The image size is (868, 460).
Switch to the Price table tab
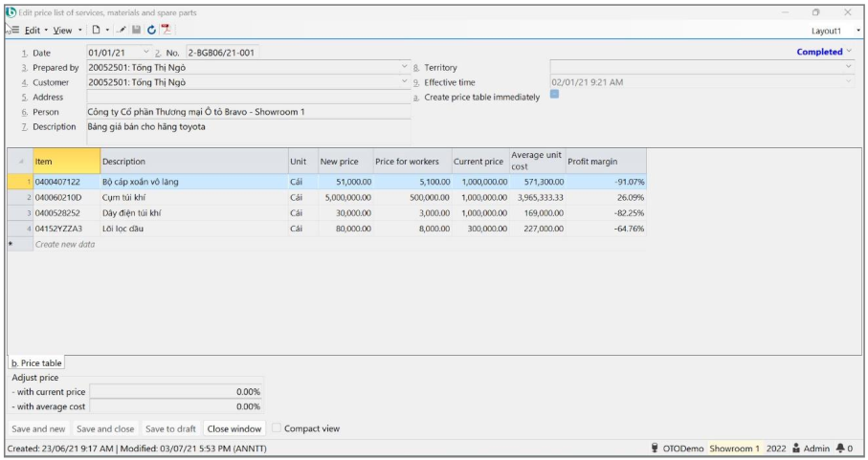click(36, 363)
